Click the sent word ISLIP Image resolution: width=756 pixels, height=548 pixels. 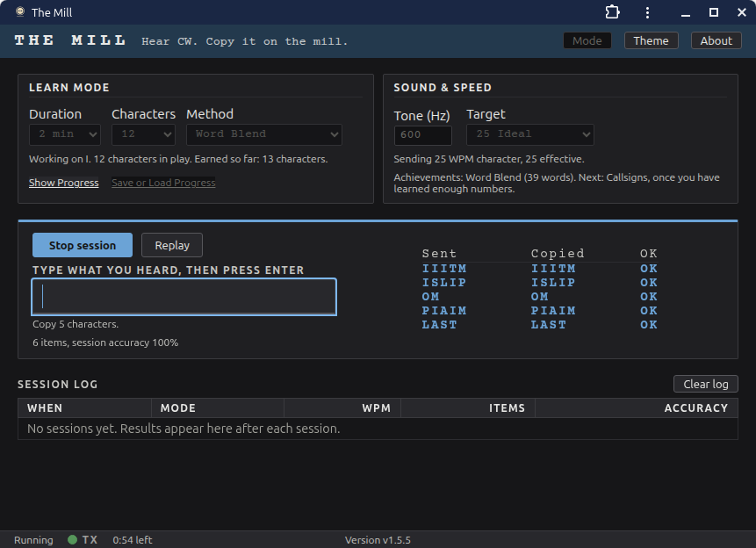click(x=444, y=282)
